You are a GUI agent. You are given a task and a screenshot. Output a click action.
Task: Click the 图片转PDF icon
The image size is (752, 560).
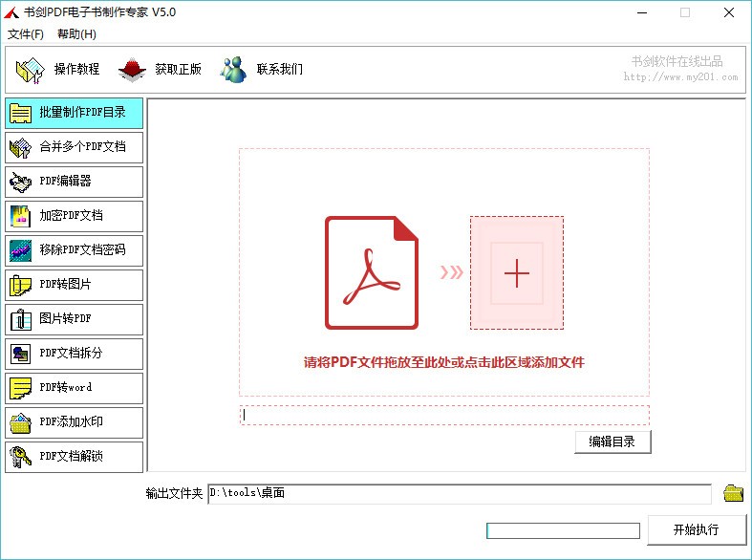click(21, 320)
